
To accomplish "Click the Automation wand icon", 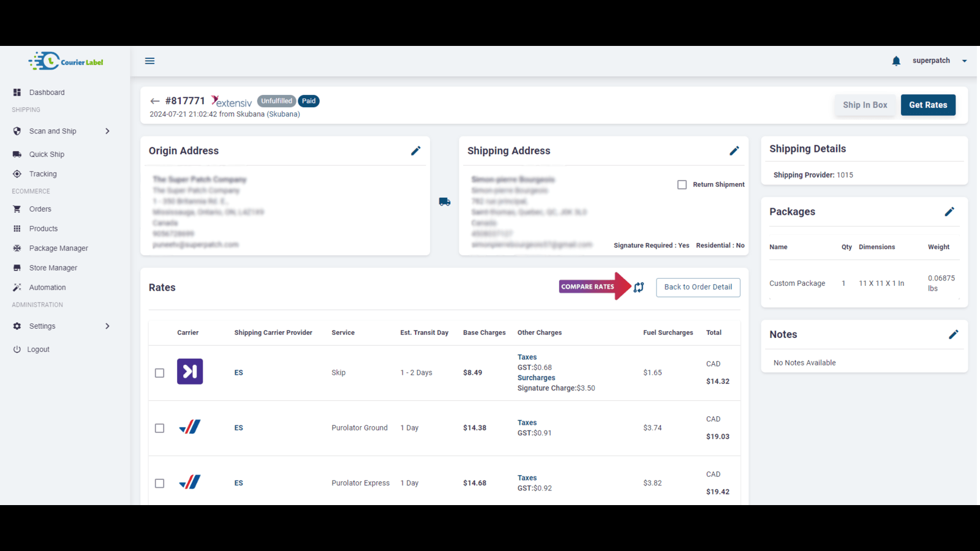I will click(x=17, y=287).
